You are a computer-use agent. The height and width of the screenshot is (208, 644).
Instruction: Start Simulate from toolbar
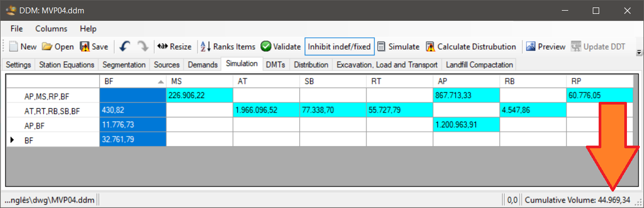(398, 46)
